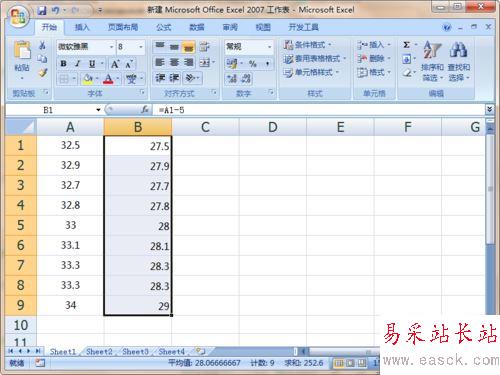Apply cell borders
Screen dimensions: 500x375
coord(64,79)
